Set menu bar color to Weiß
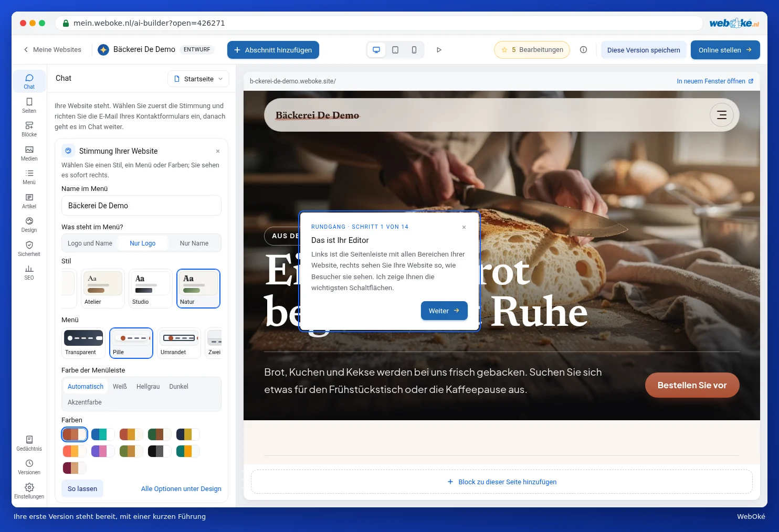The width and height of the screenshot is (779, 532). tap(120, 387)
